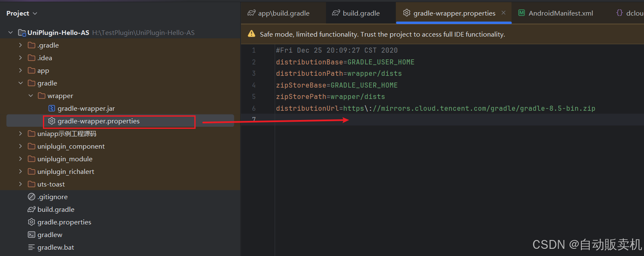The image size is (644, 256).
Task: Select gradlew.bat in project tree
Action: click(x=56, y=247)
